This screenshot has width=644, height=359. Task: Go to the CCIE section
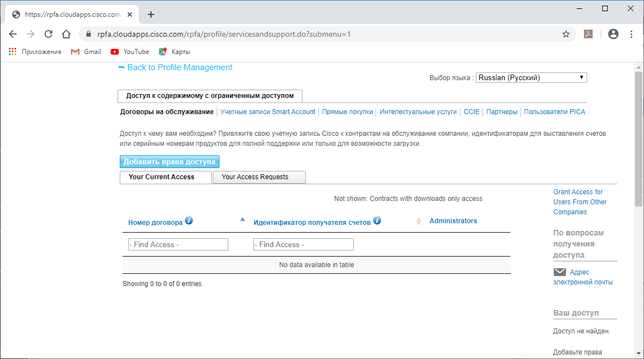(x=471, y=112)
